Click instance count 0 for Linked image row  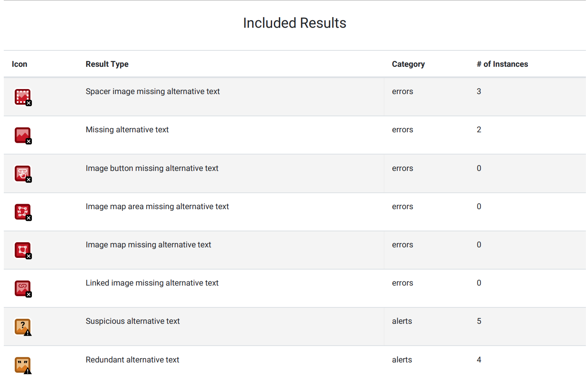point(479,283)
